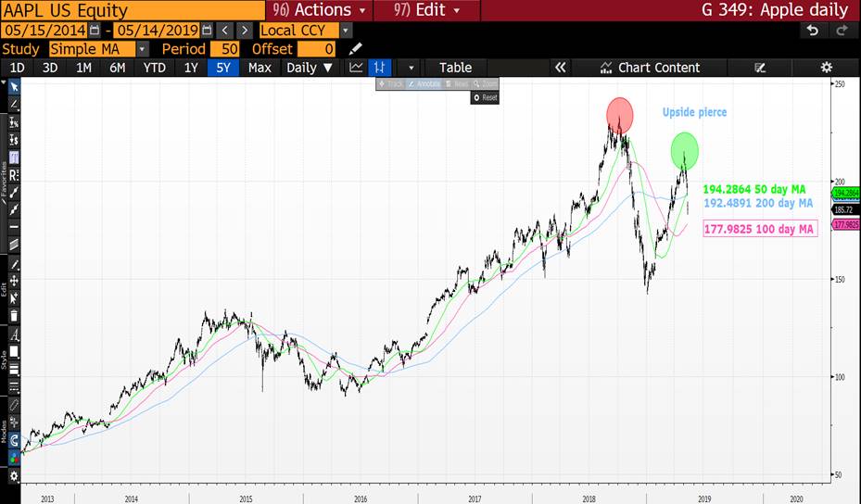
Task: Open the fill color square tool
Action: [x=14, y=352]
